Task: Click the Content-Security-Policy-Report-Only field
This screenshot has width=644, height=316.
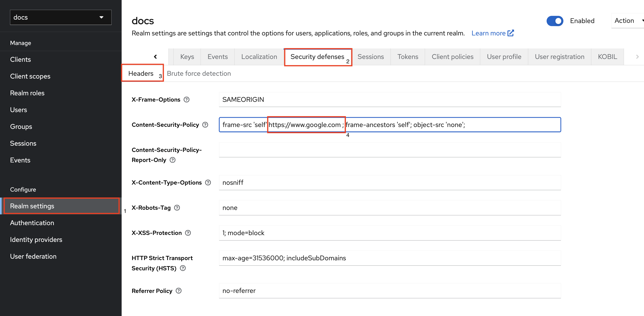Action: click(x=390, y=150)
